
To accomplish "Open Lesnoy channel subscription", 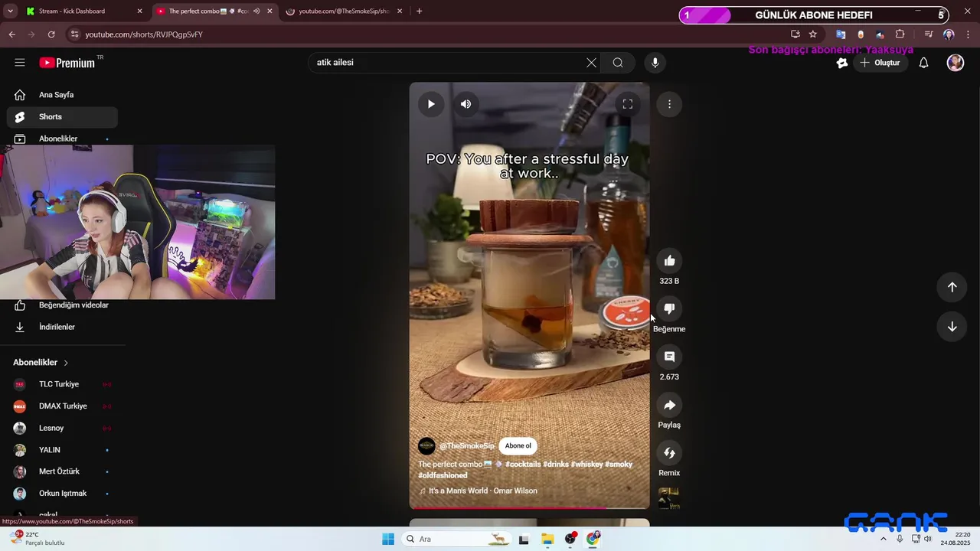I will click(x=62, y=428).
